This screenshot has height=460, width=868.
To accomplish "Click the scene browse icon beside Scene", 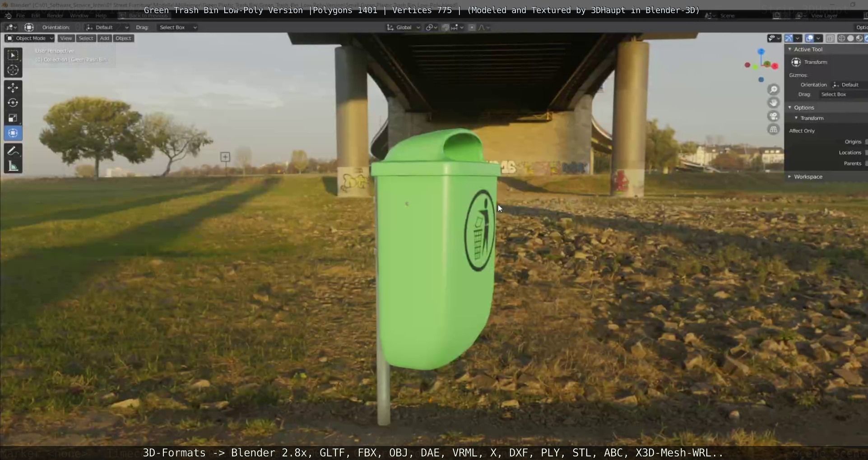I will point(710,16).
